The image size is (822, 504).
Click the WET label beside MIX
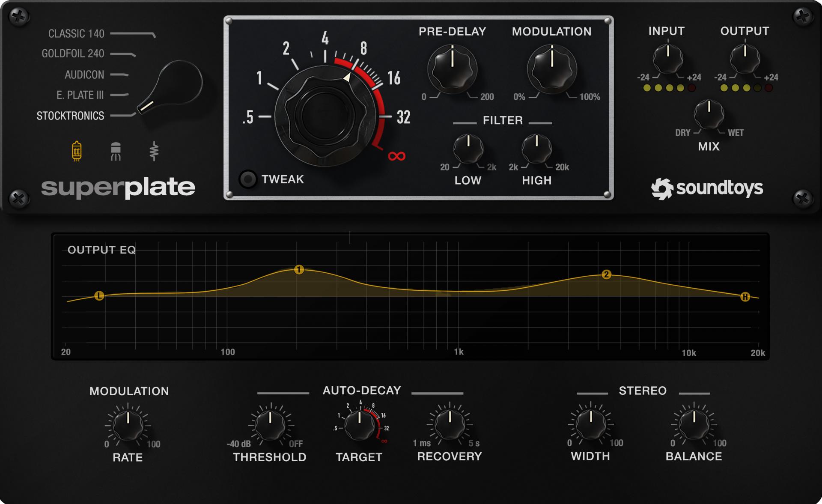[x=736, y=133]
